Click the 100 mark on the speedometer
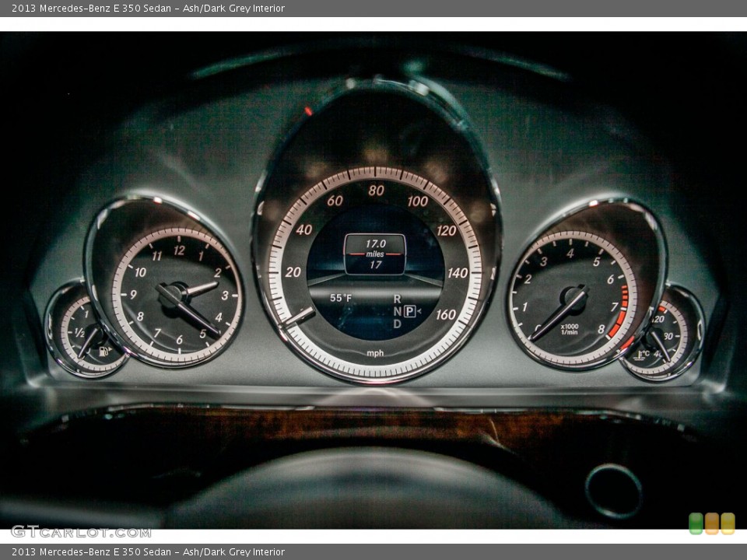Screen dimensions: 747x560 [417, 201]
